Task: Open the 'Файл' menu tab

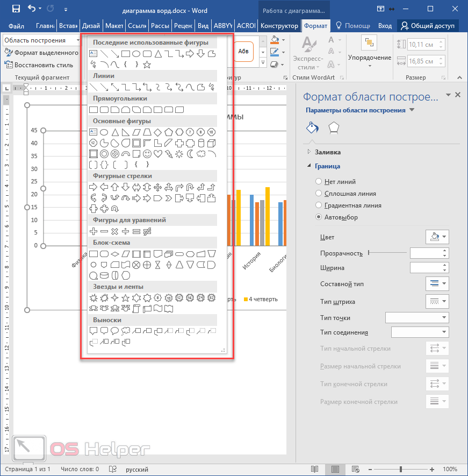Action: (16, 26)
